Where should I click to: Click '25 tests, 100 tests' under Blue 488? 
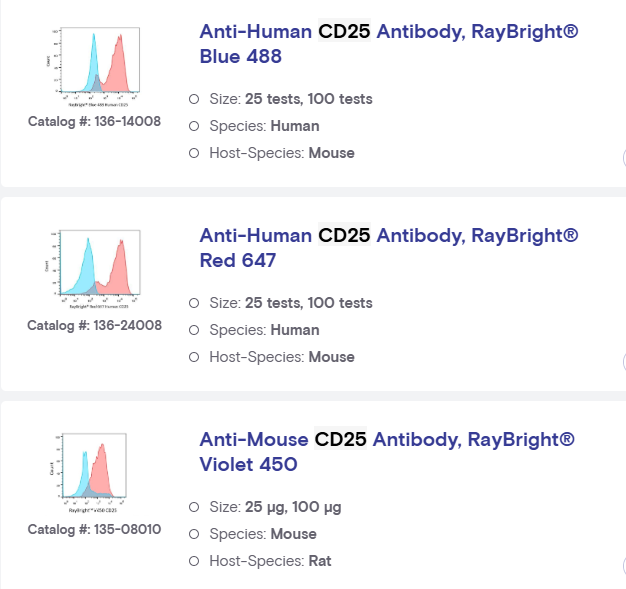coord(308,99)
